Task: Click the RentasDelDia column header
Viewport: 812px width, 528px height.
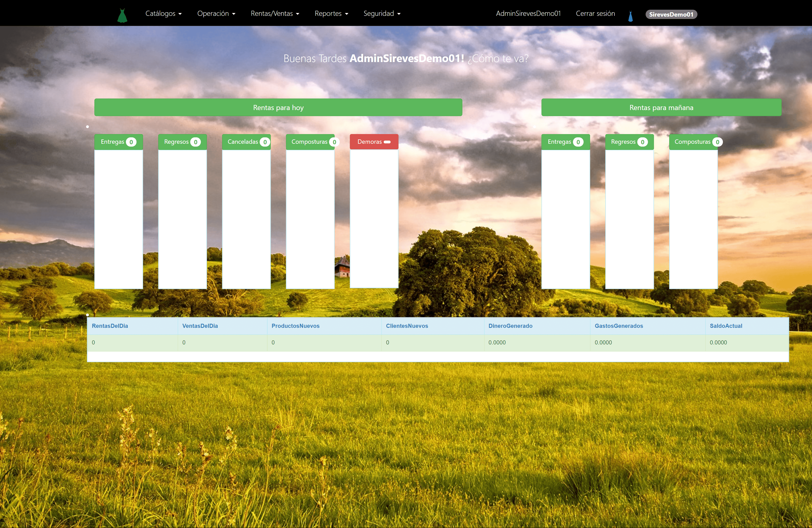Action: click(x=110, y=326)
